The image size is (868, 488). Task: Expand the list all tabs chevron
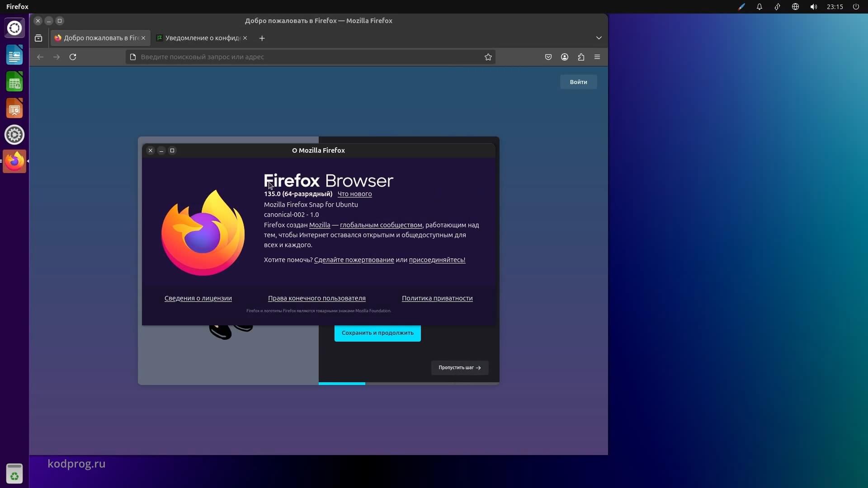(599, 38)
